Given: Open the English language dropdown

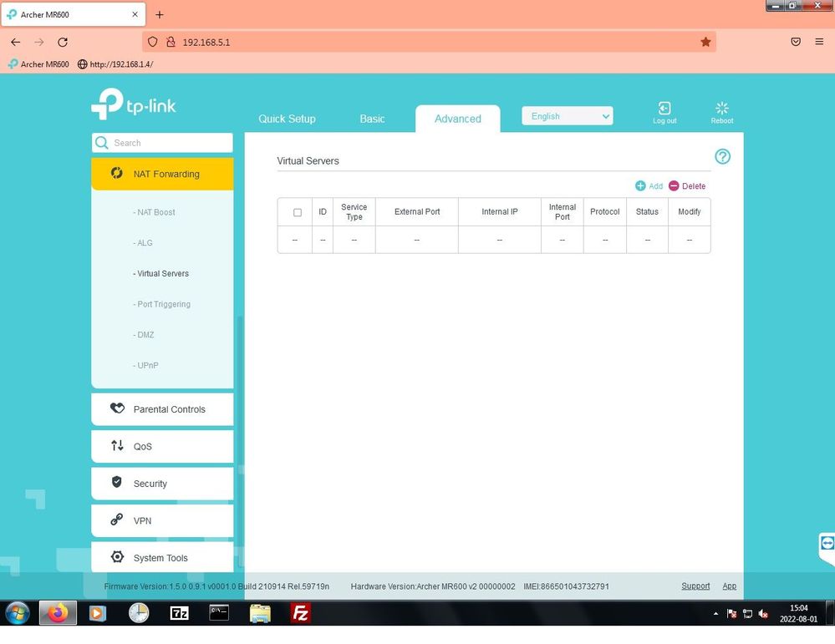Looking at the screenshot, I should (567, 116).
